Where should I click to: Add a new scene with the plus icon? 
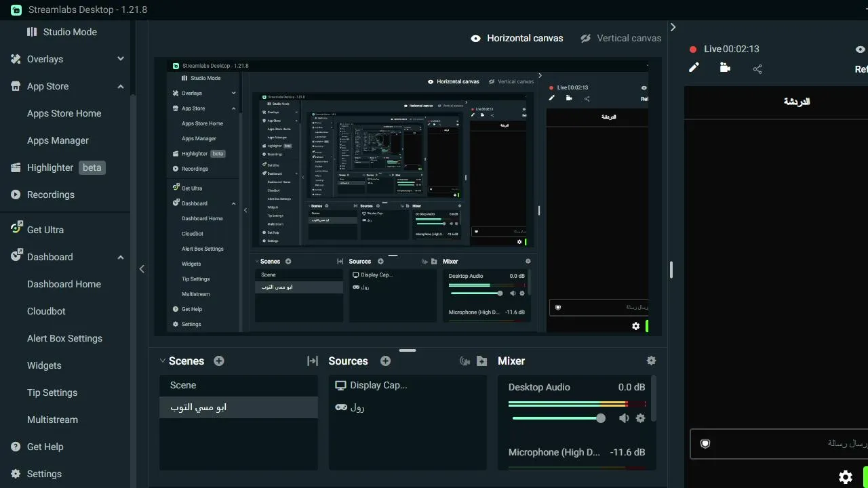pyautogui.click(x=219, y=361)
